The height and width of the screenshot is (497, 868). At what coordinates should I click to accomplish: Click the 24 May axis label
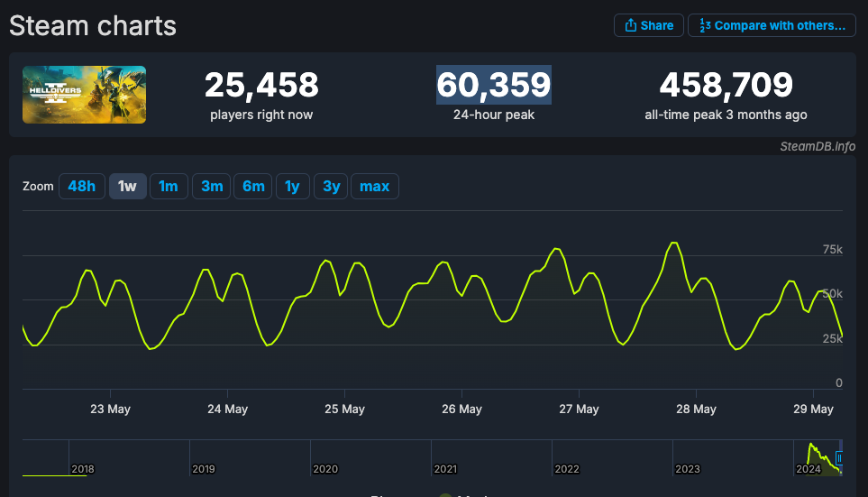coord(227,409)
